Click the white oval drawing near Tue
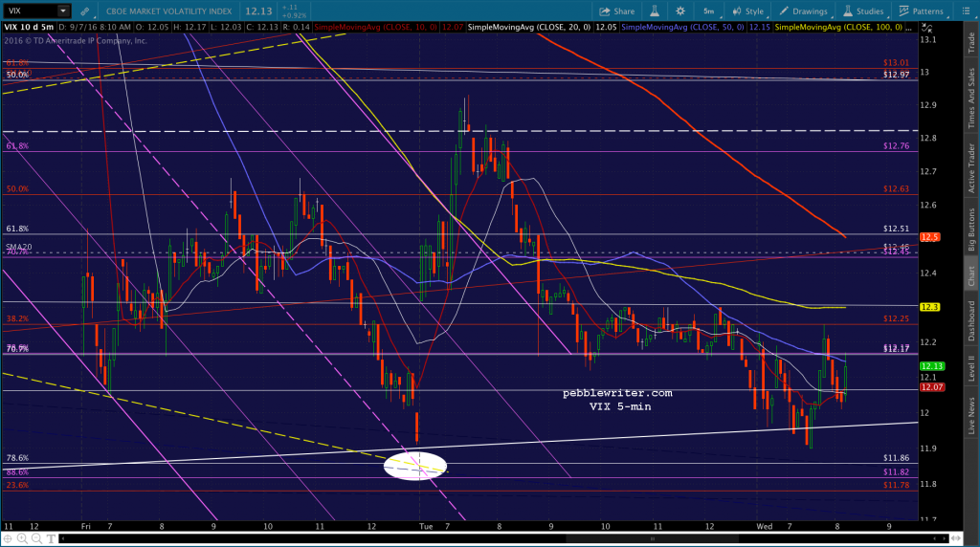The width and height of the screenshot is (980, 547). (x=415, y=466)
